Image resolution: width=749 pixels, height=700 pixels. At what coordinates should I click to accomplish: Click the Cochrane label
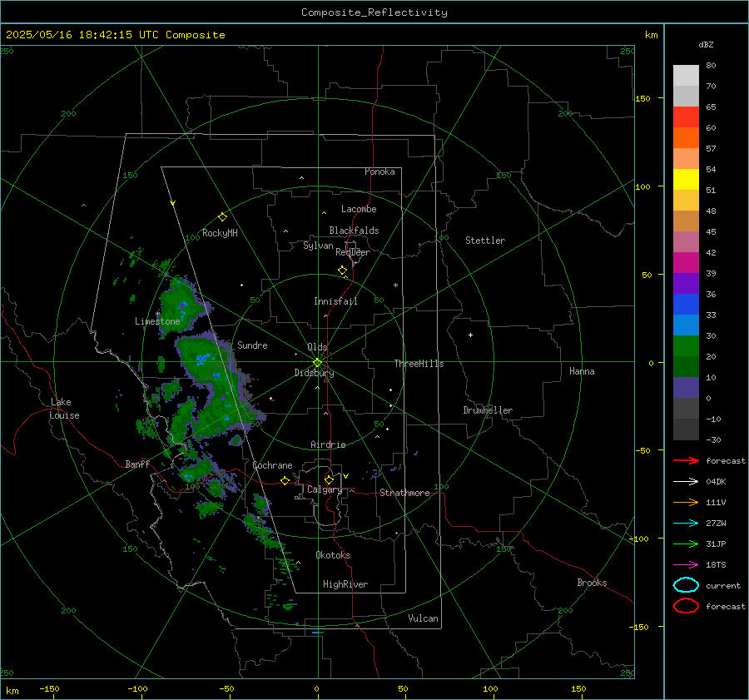click(272, 465)
